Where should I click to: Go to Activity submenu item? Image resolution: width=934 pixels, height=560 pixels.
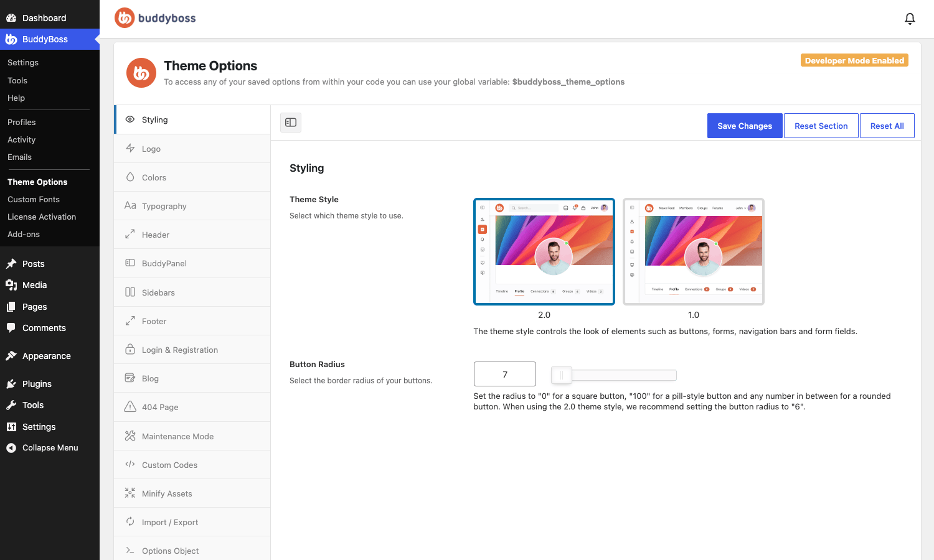pyautogui.click(x=22, y=140)
